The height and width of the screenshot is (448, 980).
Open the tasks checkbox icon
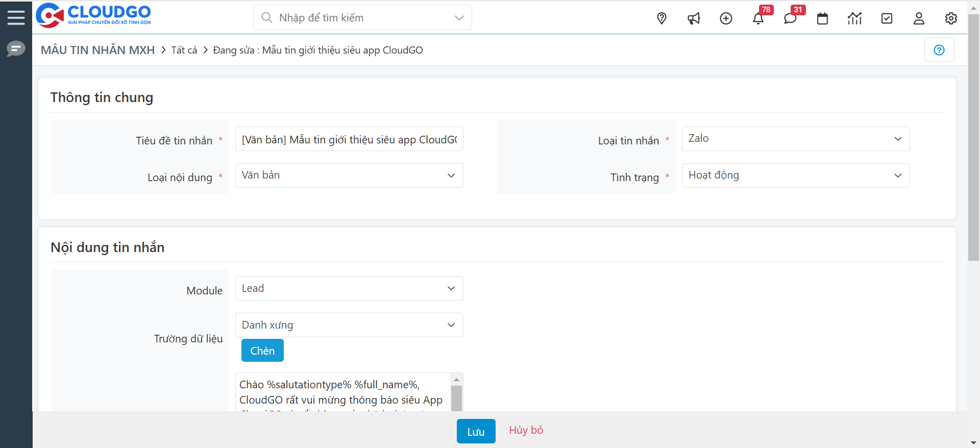pos(887,18)
